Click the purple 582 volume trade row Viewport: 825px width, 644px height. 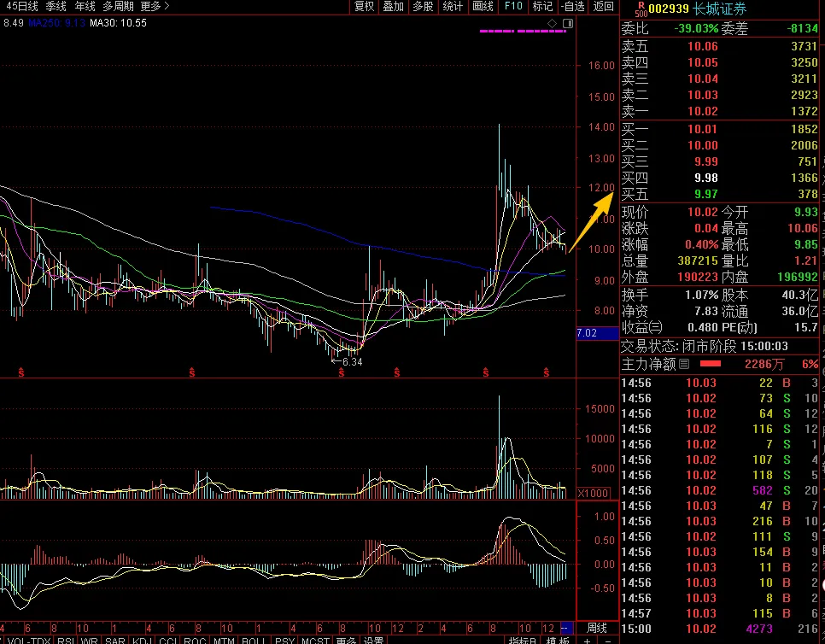click(720, 490)
